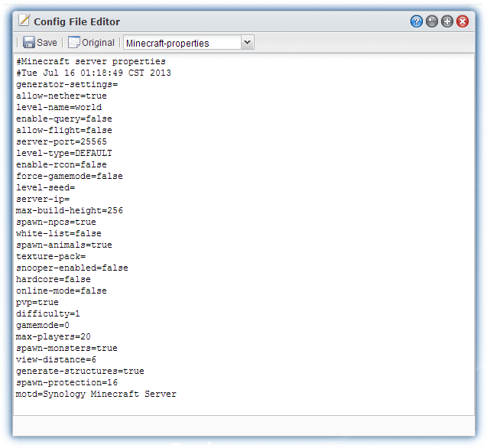Click the timestamp line 'Tue Jul 16 01:18:49 CST 2013'
The width and height of the screenshot is (487, 448).
coord(96,73)
